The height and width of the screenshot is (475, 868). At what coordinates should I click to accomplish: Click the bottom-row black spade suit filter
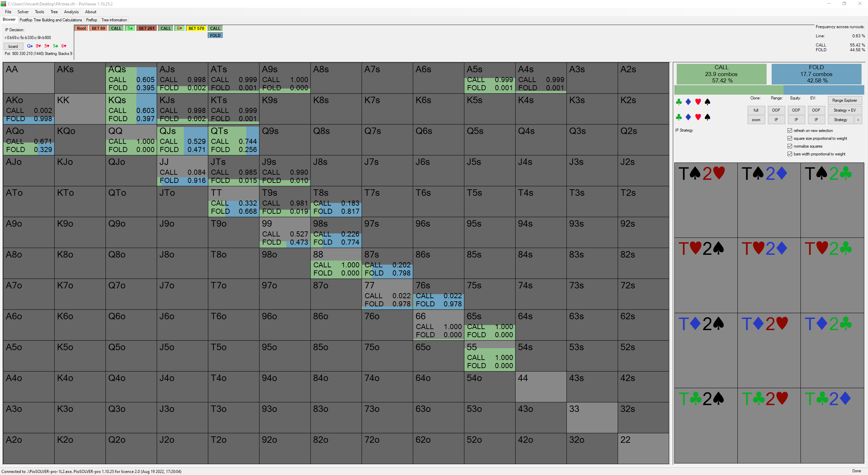click(x=708, y=117)
